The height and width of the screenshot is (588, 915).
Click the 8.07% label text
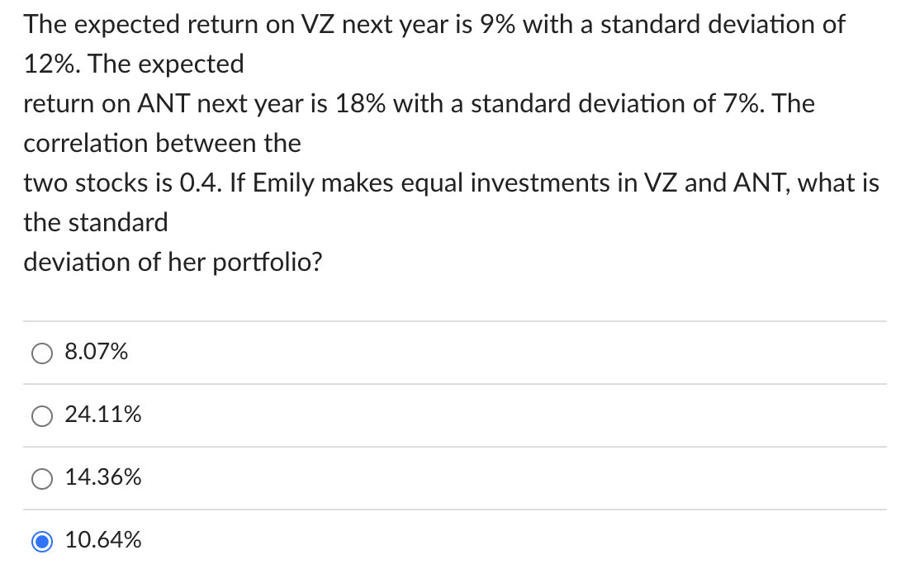pyautogui.click(x=96, y=352)
